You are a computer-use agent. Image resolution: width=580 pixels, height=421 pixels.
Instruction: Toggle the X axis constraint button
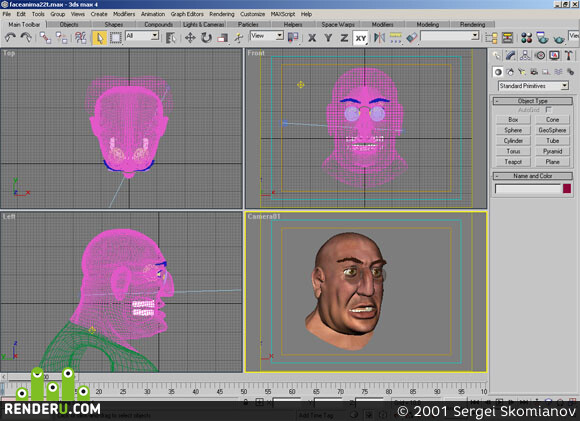[x=312, y=38]
